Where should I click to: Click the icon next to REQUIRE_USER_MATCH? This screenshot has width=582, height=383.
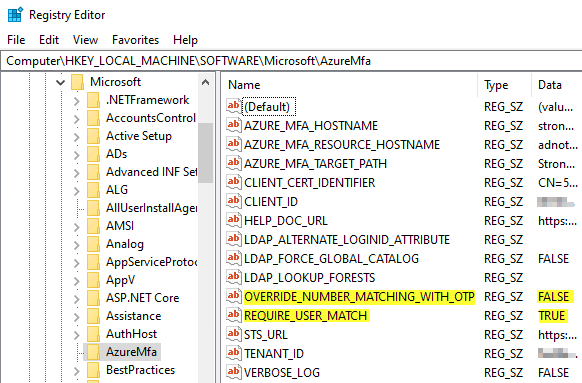tap(233, 315)
